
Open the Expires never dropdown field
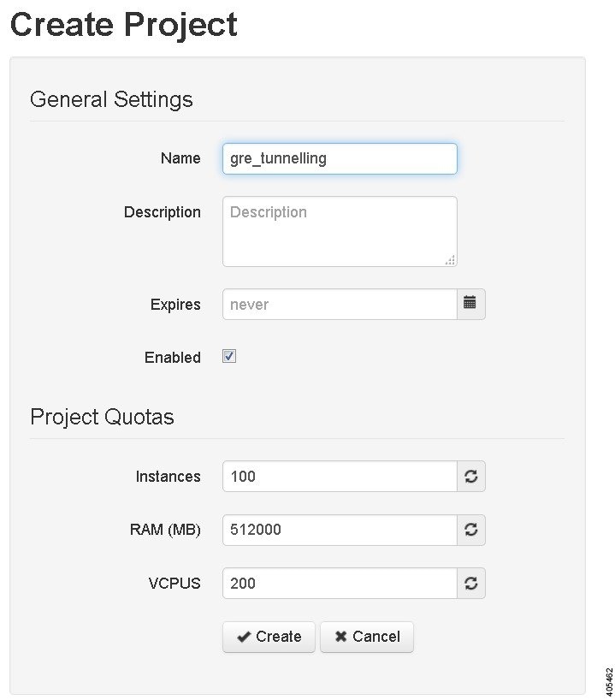340,304
